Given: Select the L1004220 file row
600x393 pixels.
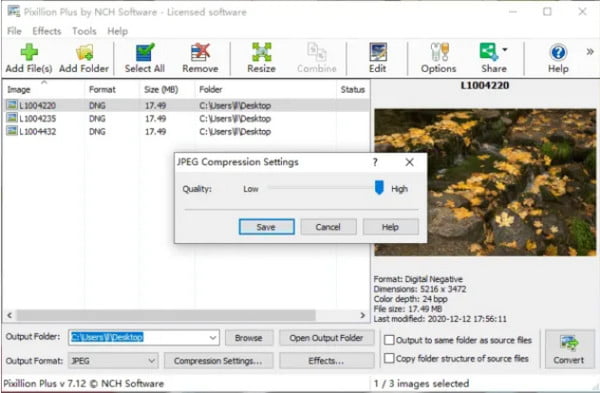Looking at the screenshot, I should (186, 105).
